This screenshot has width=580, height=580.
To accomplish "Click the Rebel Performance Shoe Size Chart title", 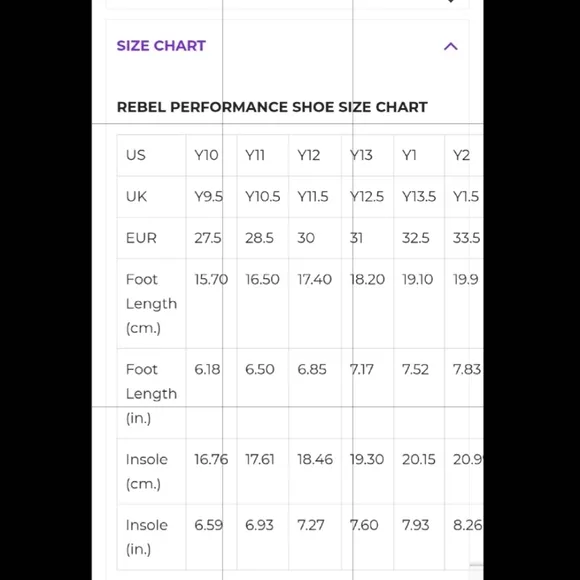I will coord(272,107).
